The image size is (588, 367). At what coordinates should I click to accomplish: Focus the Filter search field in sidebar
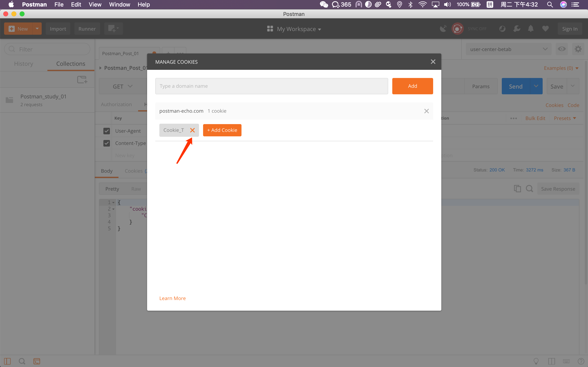[x=47, y=49]
